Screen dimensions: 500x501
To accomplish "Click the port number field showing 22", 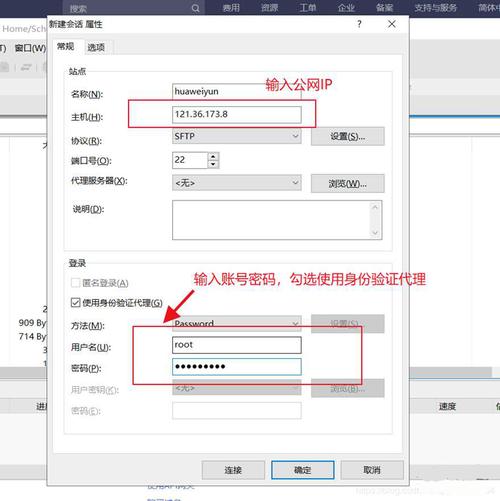I will point(190,160).
